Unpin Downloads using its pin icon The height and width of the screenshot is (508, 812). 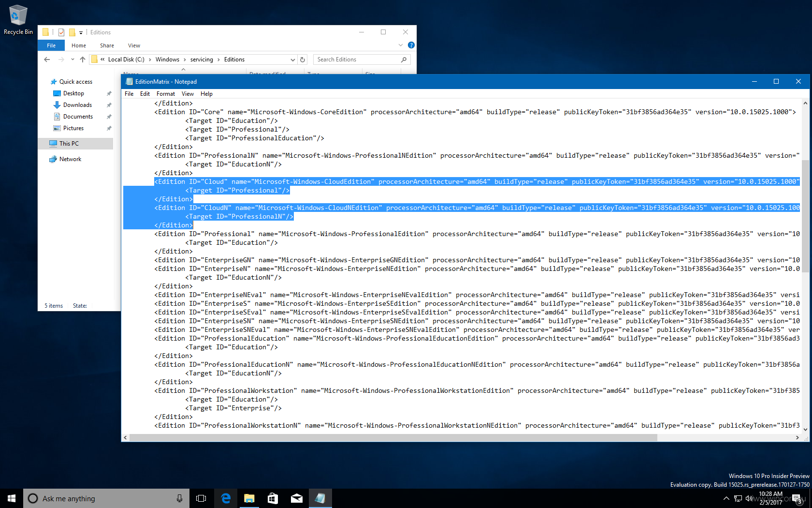click(x=109, y=105)
